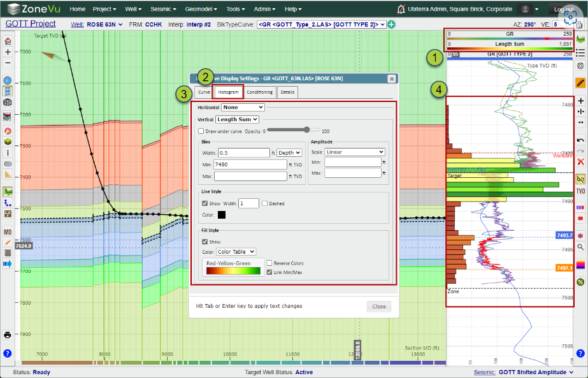Screen dimensions: 588x378
Task: Activate the orange pencil edit tool in right toolbar
Action: point(580,83)
